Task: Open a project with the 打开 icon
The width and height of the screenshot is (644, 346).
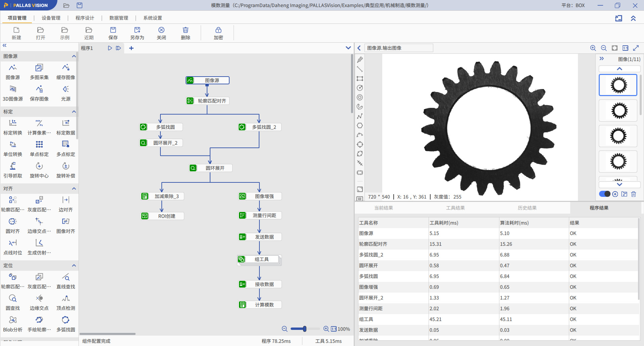Action: [x=41, y=30]
